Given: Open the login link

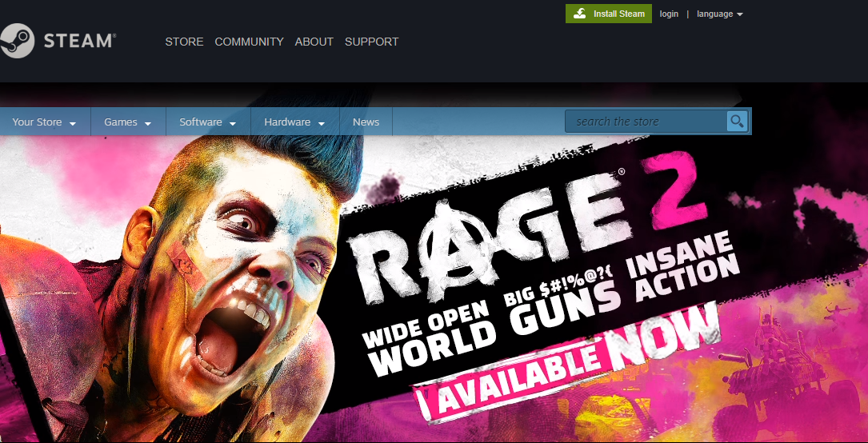Looking at the screenshot, I should (x=669, y=14).
